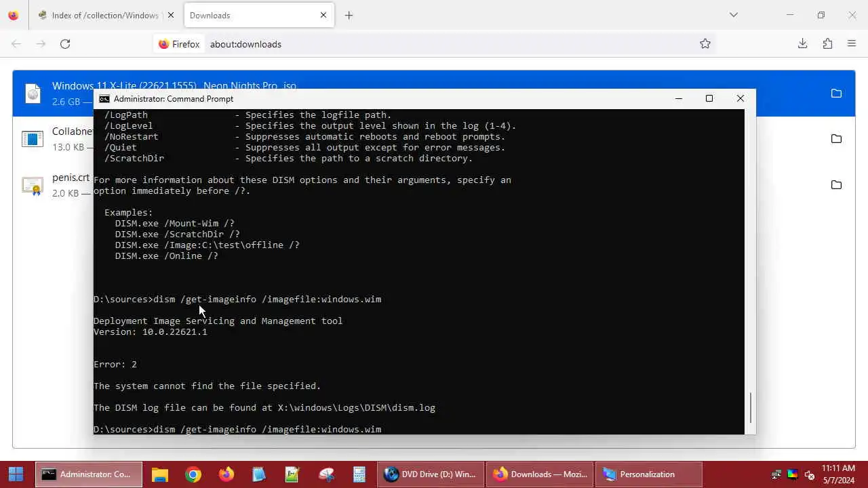Image resolution: width=868 pixels, height=488 pixels.
Task: Open a new Firefox tab with plus button
Action: [x=349, y=15]
